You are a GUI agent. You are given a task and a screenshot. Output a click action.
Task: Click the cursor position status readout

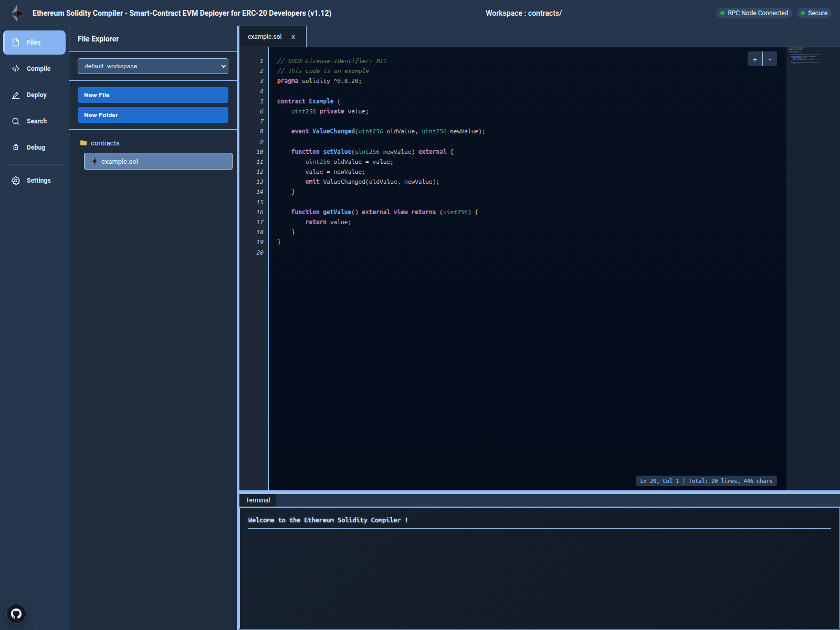point(706,481)
